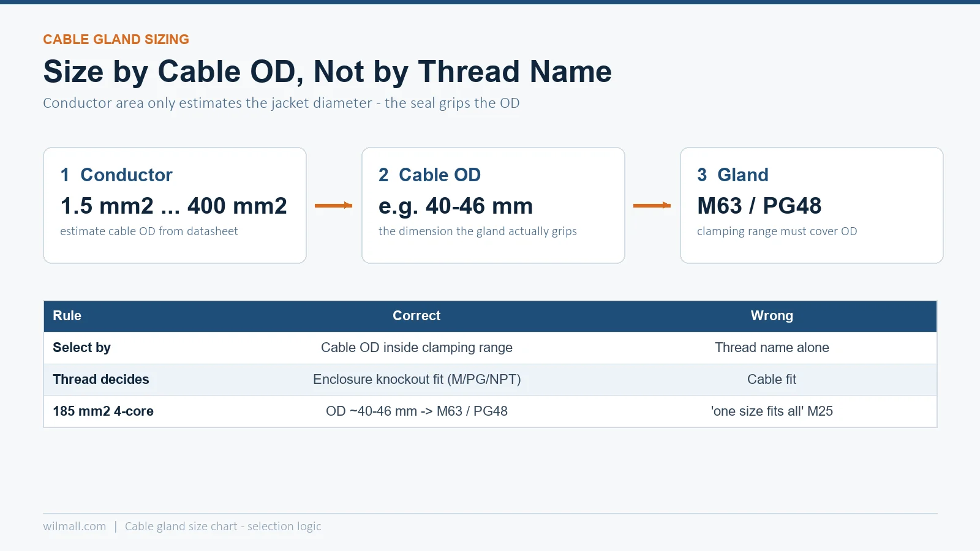Image resolution: width=980 pixels, height=551 pixels.
Task: Click cell 'Enclosure knockout fit (M/PG/NPT)'
Action: point(417,380)
